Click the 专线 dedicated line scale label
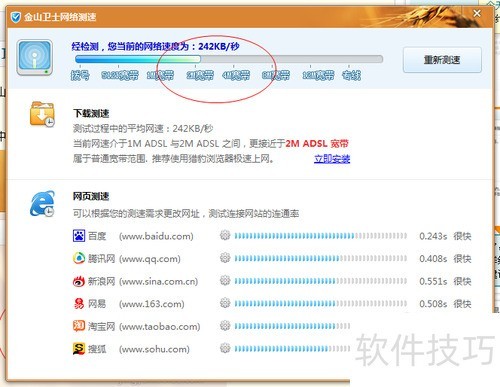The image size is (500, 387). (351, 75)
